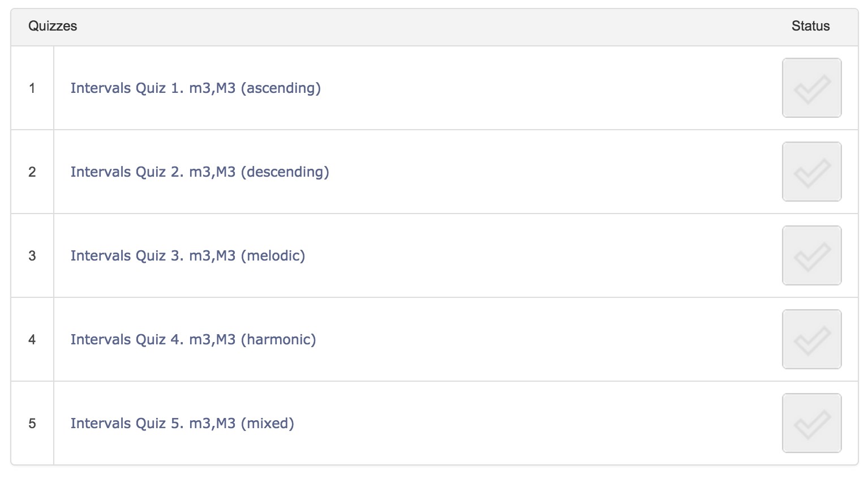
Task: Open Intervals Quiz 4 harmonic link
Action: (193, 340)
